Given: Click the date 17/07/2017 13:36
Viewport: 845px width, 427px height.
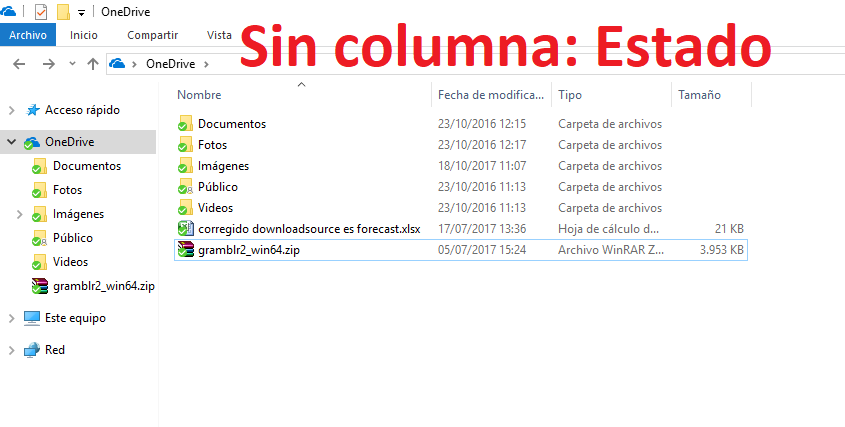Looking at the screenshot, I should [482, 229].
